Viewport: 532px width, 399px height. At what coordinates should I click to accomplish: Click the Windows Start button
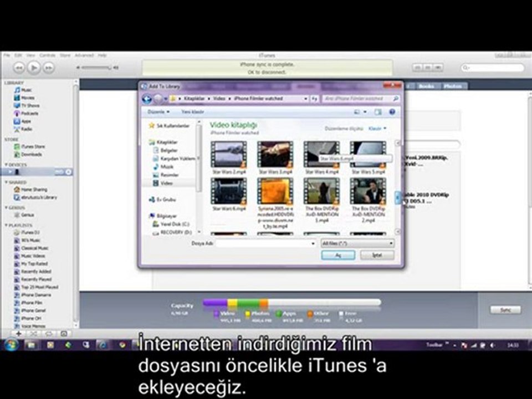[x=11, y=345]
